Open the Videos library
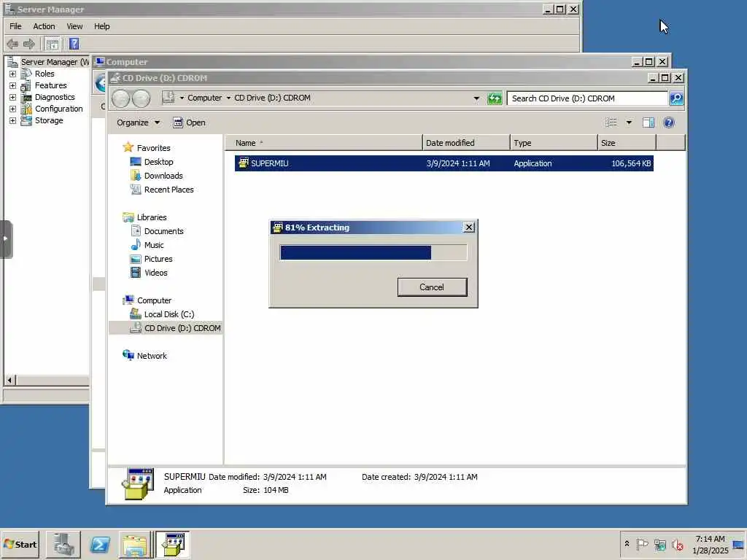The image size is (747, 560). pyautogui.click(x=149, y=273)
